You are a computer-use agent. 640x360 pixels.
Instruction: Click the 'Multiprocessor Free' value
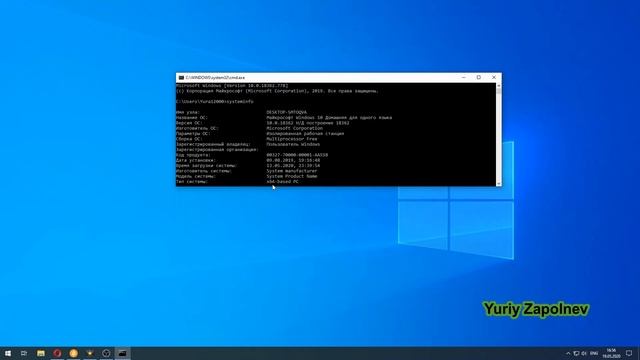[292, 139]
